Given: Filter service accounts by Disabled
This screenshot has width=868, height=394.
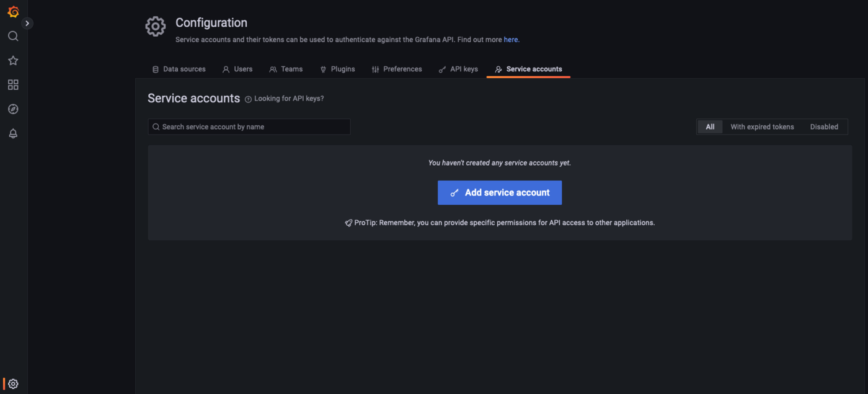Looking at the screenshot, I should 824,127.
